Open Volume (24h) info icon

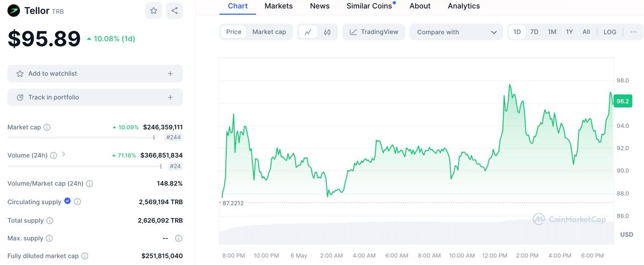[x=53, y=155]
